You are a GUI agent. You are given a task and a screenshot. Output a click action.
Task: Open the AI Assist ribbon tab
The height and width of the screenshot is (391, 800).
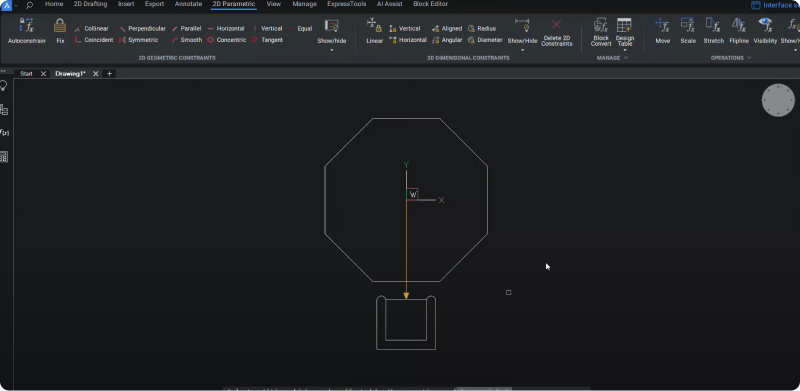389,4
